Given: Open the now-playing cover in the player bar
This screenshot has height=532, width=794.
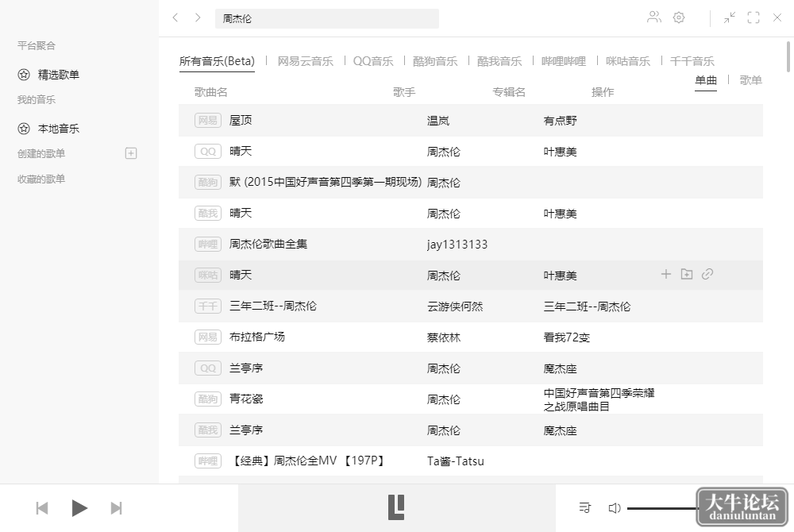Looking at the screenshot, I should tap(396, 507).
